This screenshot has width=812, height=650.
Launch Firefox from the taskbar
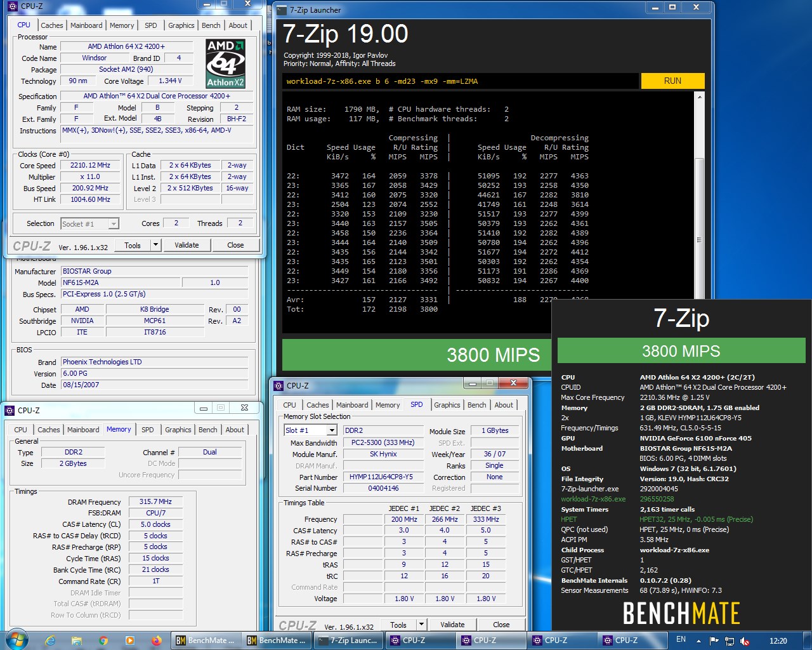pos(157,640)
